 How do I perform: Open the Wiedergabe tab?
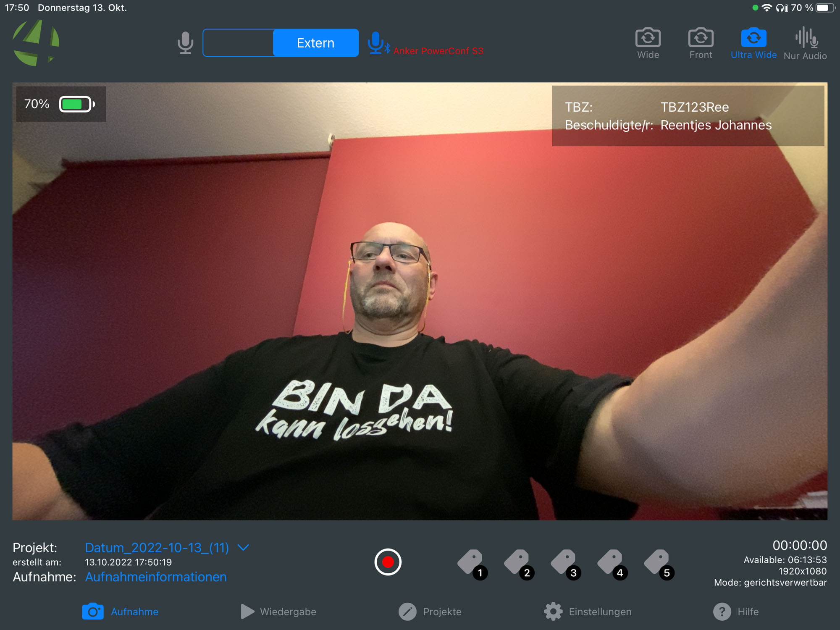click(278, 612)
